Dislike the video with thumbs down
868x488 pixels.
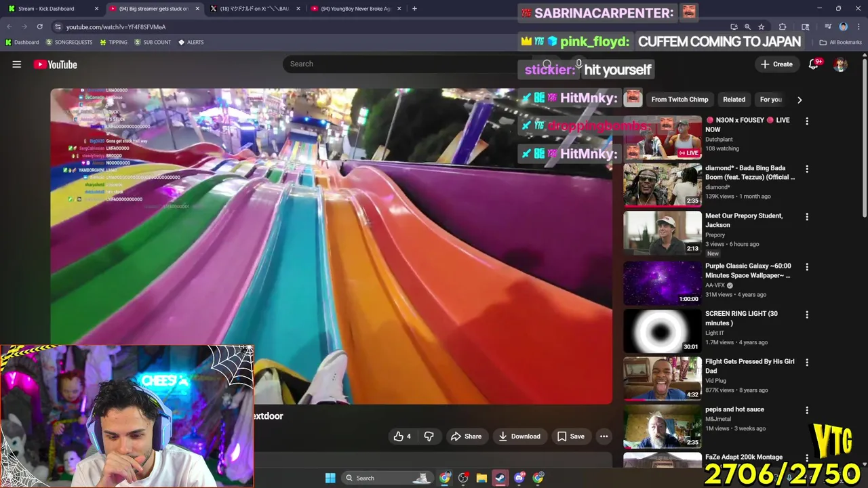(x=429, y=436)
